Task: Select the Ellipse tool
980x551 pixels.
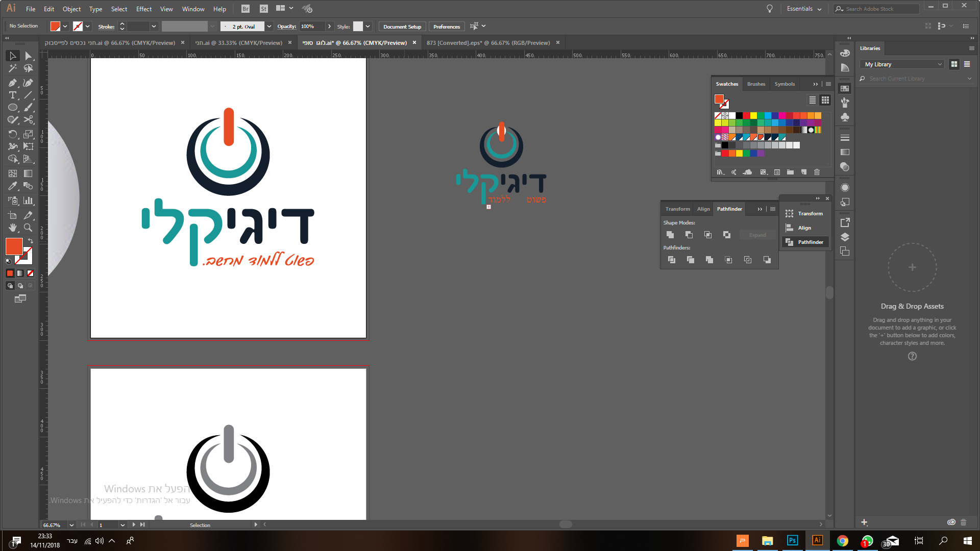Action: [13, 108]
